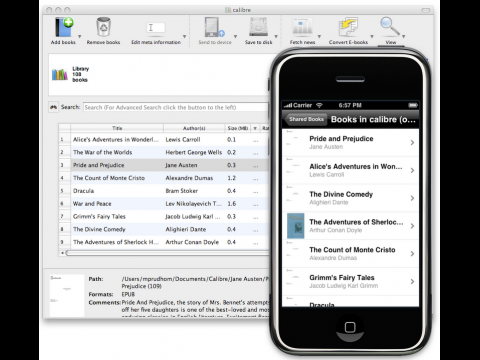Viewport: 480px width, 360px height.
Task: Select The Adventures of Sherlock Holmes table row
Action: tap(164, 242)
